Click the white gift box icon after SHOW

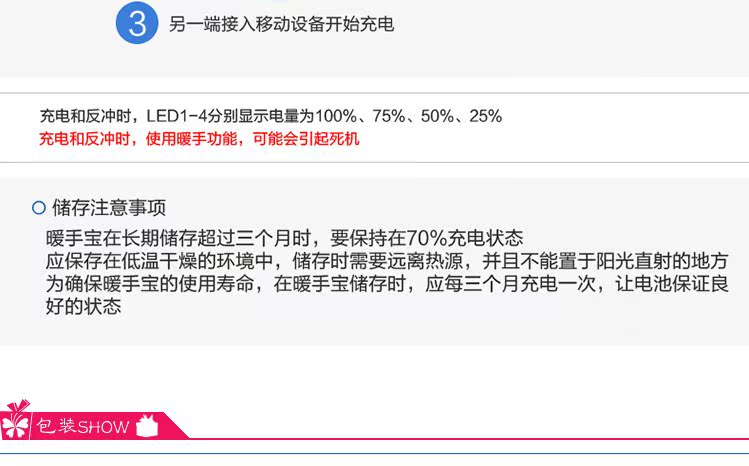pyautogui.click(x=149, y=424)
